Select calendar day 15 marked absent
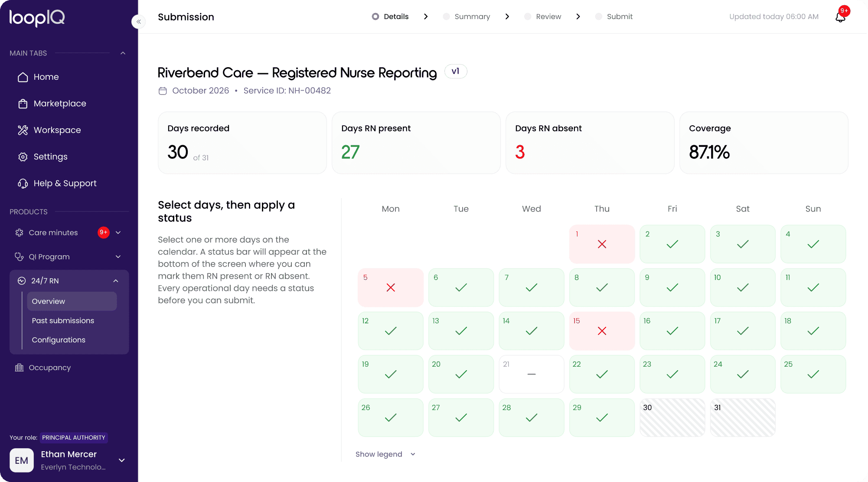The image size is (868, 482). pyautogui.click(x=602, y=331)
